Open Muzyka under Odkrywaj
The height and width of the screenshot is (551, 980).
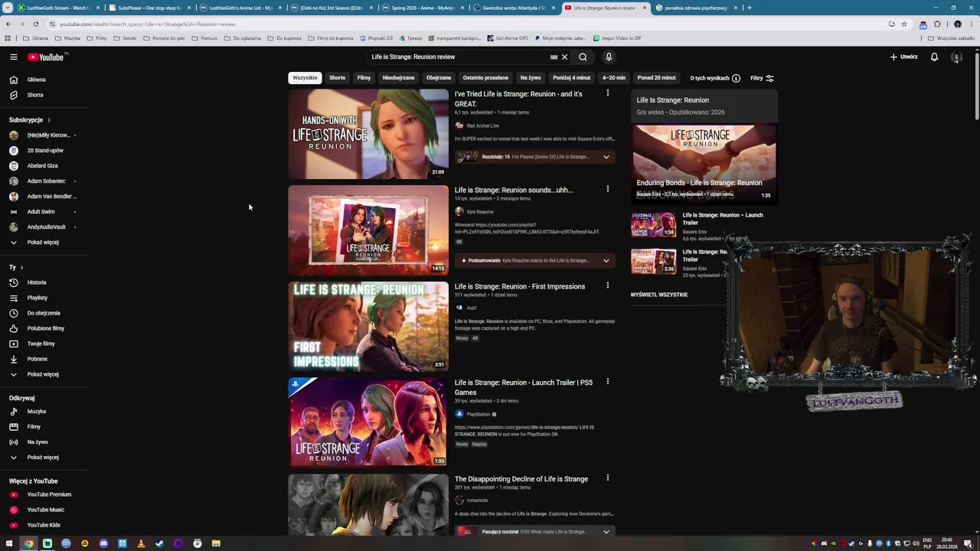pos(44,411)
